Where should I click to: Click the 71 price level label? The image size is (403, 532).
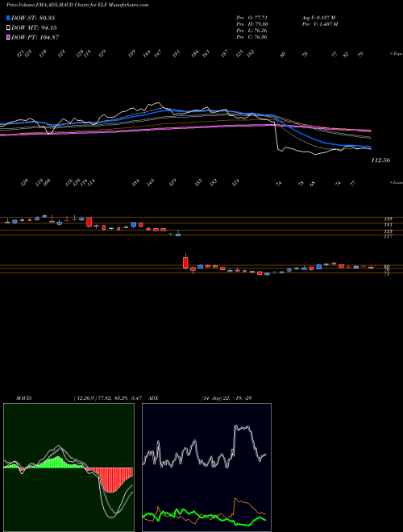(387, 274)
